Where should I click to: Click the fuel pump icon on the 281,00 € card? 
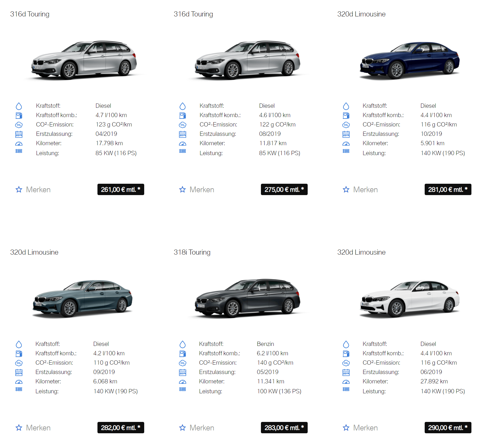click(346, 115)
